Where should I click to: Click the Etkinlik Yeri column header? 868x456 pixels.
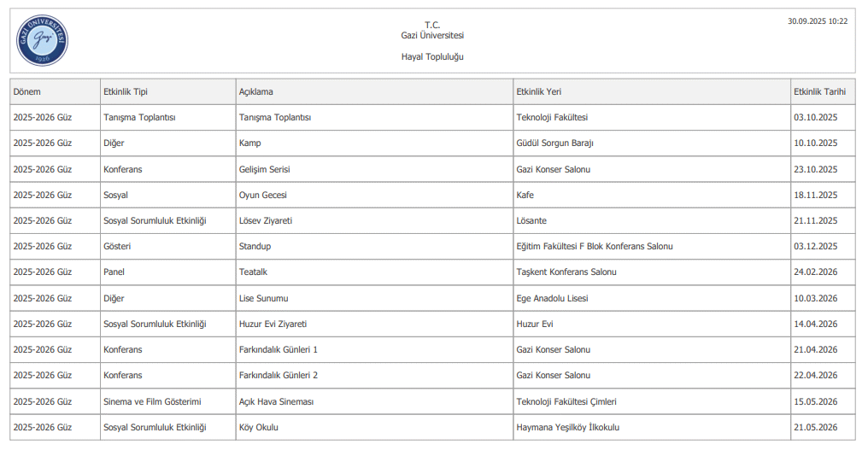[x=538, y=92]
